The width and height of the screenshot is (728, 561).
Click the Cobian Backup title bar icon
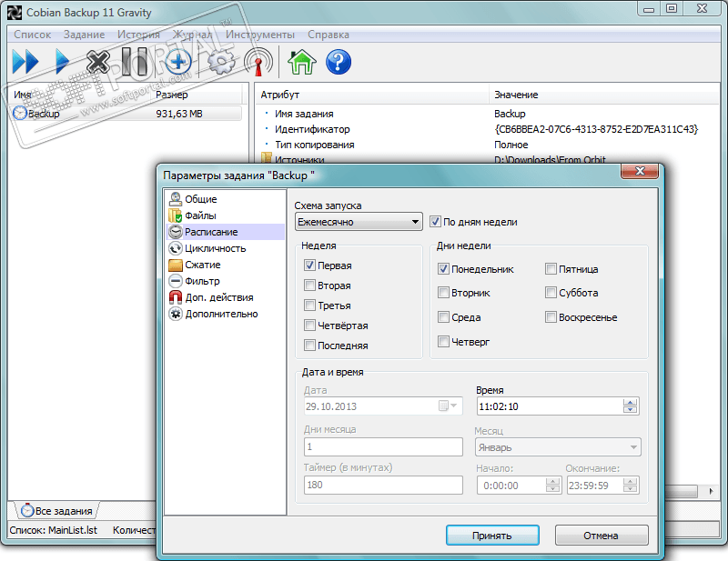(15, 13)
